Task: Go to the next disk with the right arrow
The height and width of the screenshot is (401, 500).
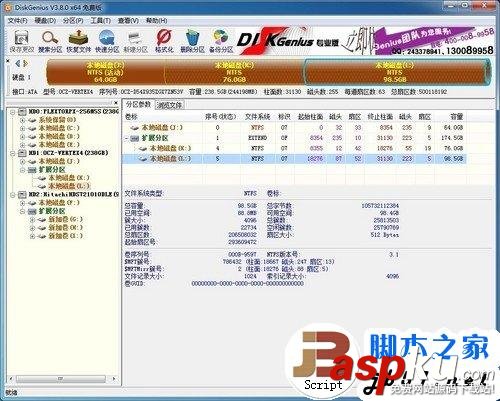Action: tap(25, 63)
